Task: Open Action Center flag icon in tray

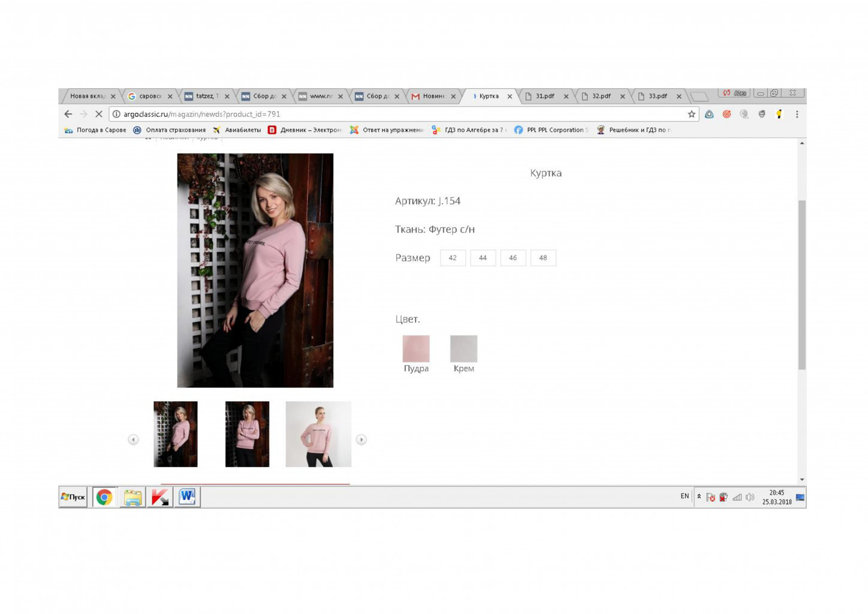Action: click(710, 497)
